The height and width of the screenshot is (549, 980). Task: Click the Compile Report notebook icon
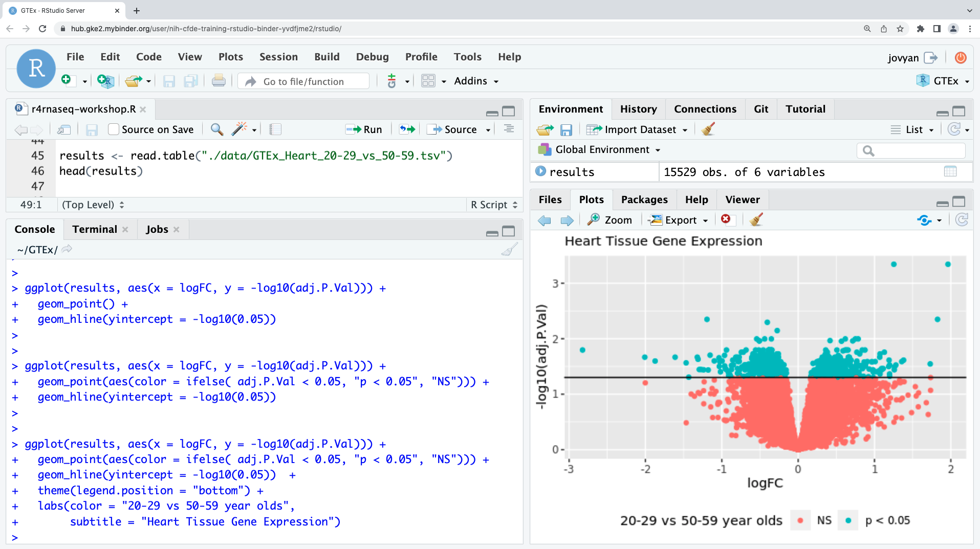[275, 129]
